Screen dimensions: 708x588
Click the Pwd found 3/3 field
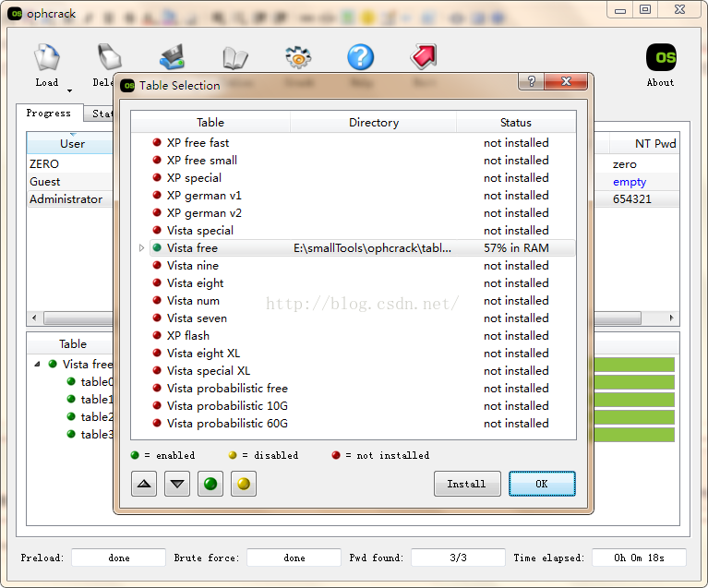point(458,558)
